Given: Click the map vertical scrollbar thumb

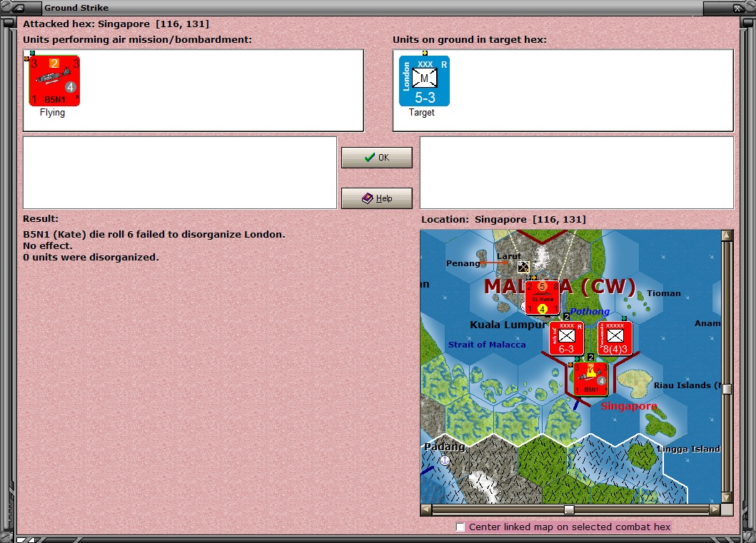Looking at the screenshot, I should [727, 389].
